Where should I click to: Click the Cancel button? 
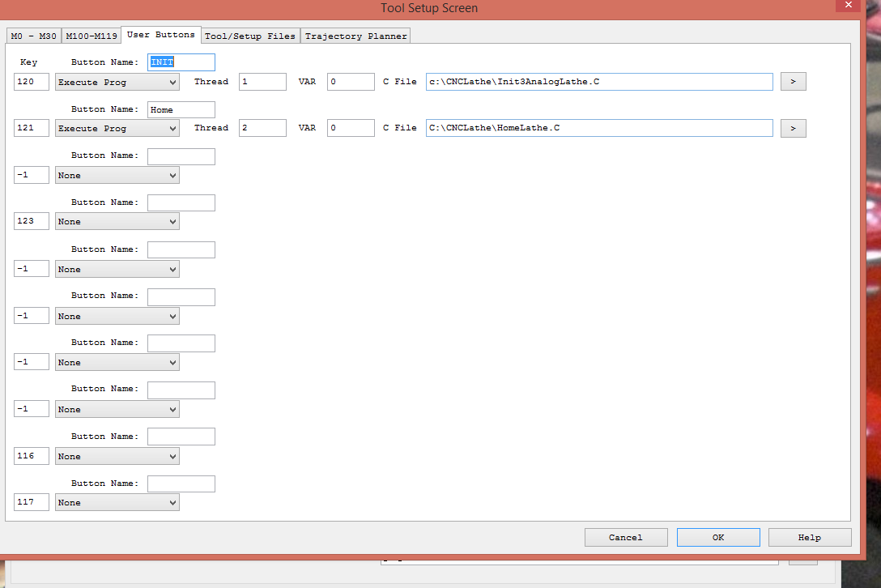click(625, 537)
